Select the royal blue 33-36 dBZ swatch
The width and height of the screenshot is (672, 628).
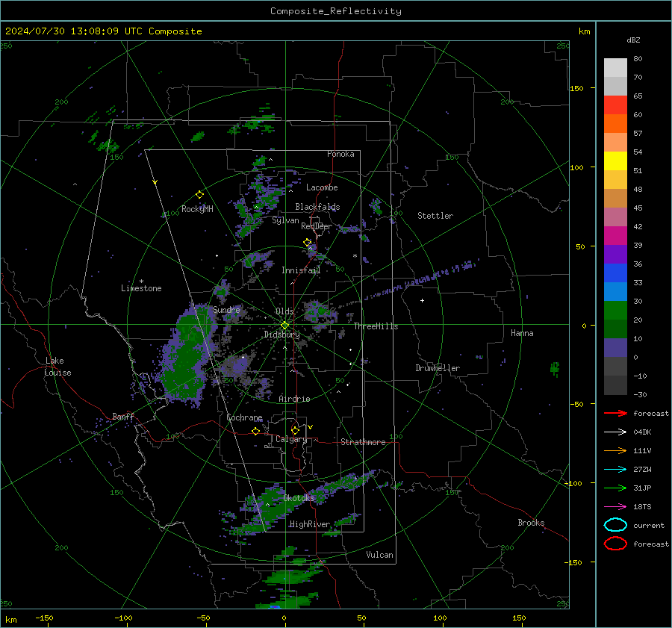tap(615, 273)
